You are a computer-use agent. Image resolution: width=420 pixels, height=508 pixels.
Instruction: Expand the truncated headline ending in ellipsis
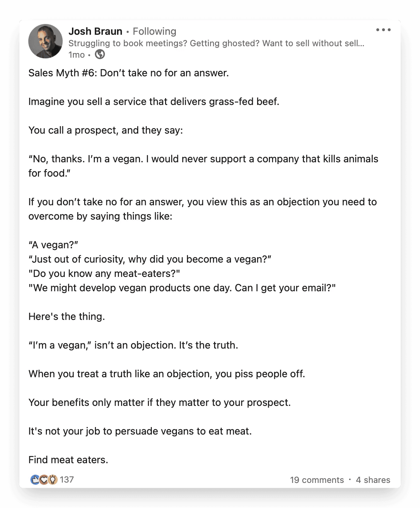(216, 43)
